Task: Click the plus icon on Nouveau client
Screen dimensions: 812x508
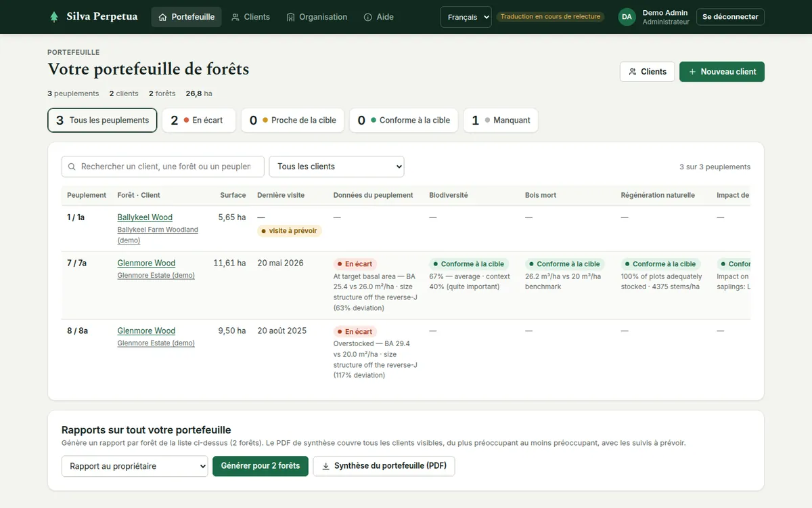Action: click(692, 72)
